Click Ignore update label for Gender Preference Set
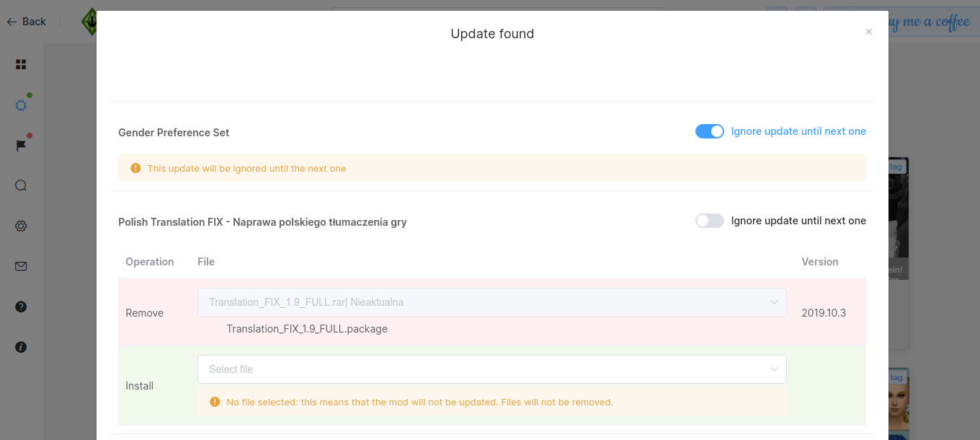Screen dimensions: 980x440 798,131
